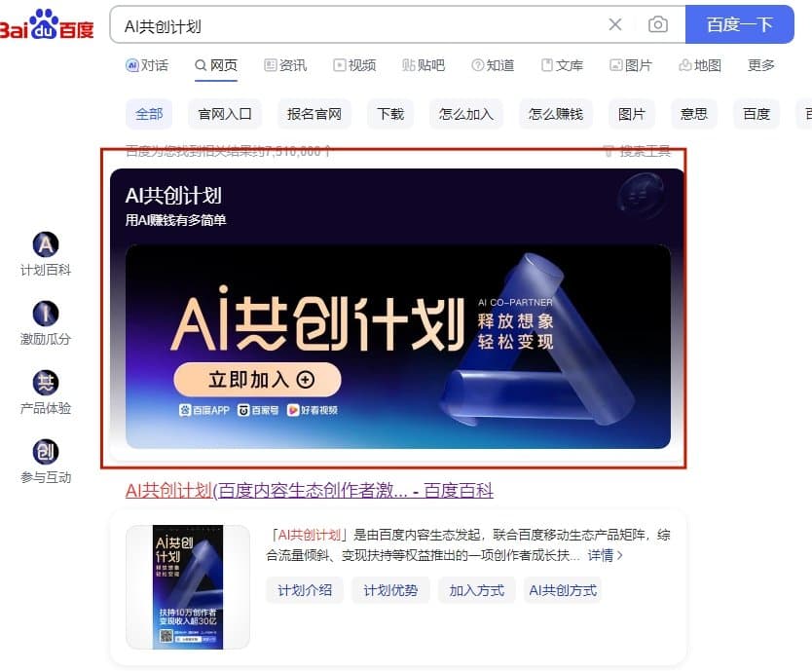Click the AI共创计划 poster thumbnail
812x671 pixels.
click(188, 587)
